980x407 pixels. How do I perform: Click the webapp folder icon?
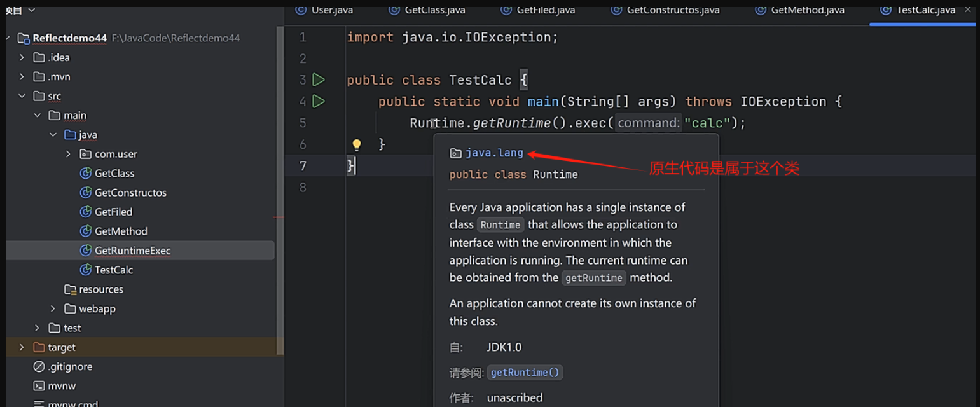pyautogui.click(x=70, y=308)
